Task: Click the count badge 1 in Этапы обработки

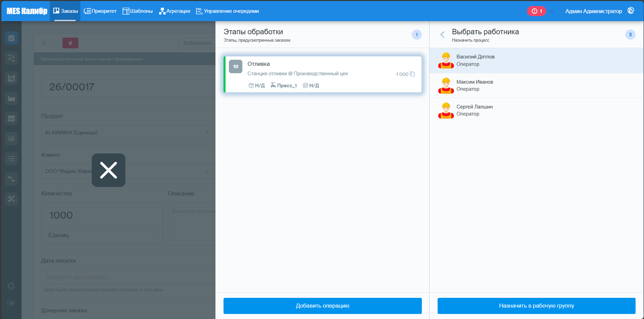Action: [x=417, y=35]
